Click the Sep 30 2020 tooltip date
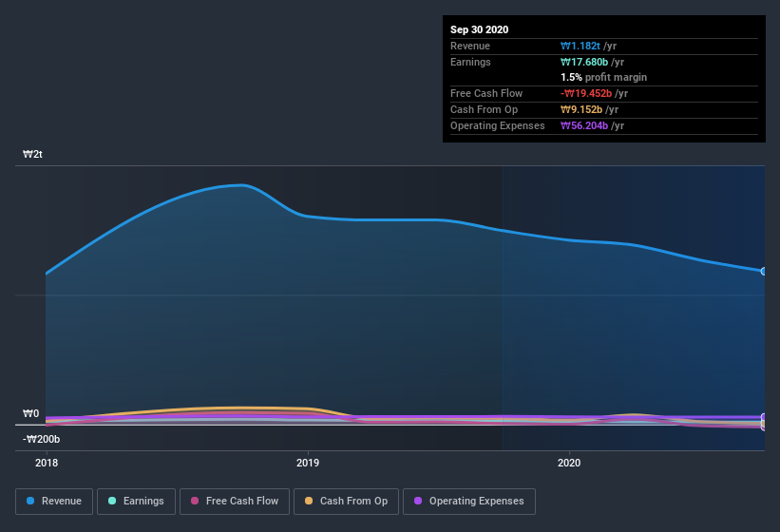 click(x=480, y=29)
